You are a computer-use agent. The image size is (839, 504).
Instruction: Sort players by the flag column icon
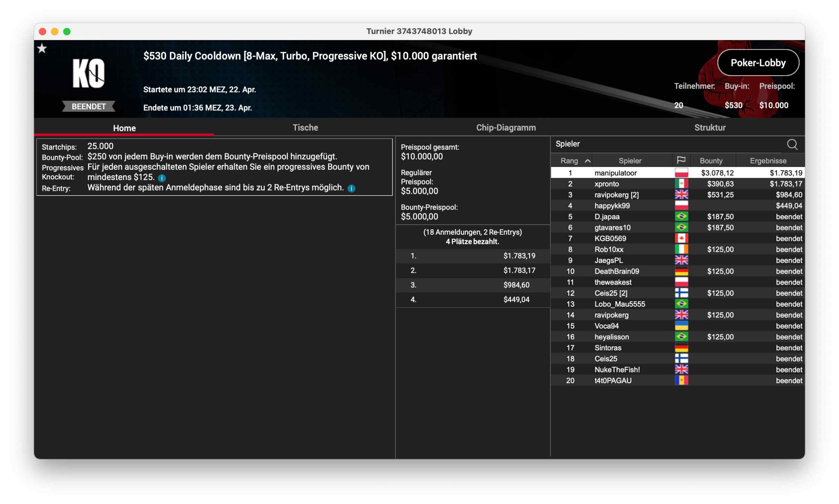click(x=681, y=160)
